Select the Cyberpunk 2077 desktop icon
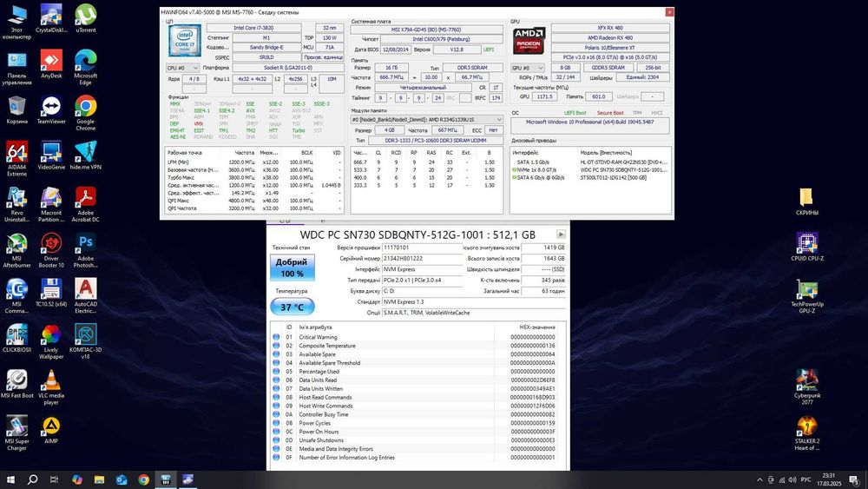 (807, 387)
